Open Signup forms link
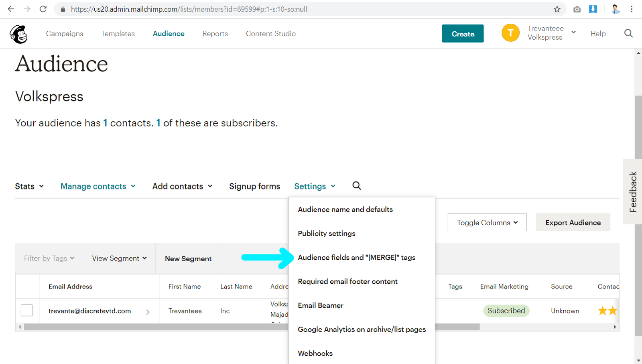Screen dimensions: 642x364 click(254, 186)
